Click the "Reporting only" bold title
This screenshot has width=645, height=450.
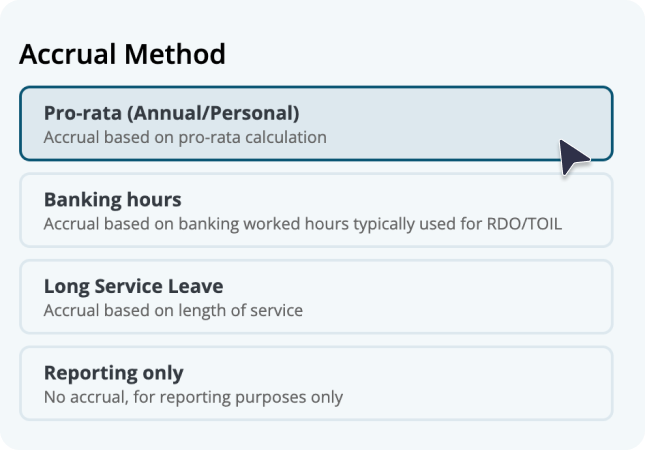coord(114,373)
